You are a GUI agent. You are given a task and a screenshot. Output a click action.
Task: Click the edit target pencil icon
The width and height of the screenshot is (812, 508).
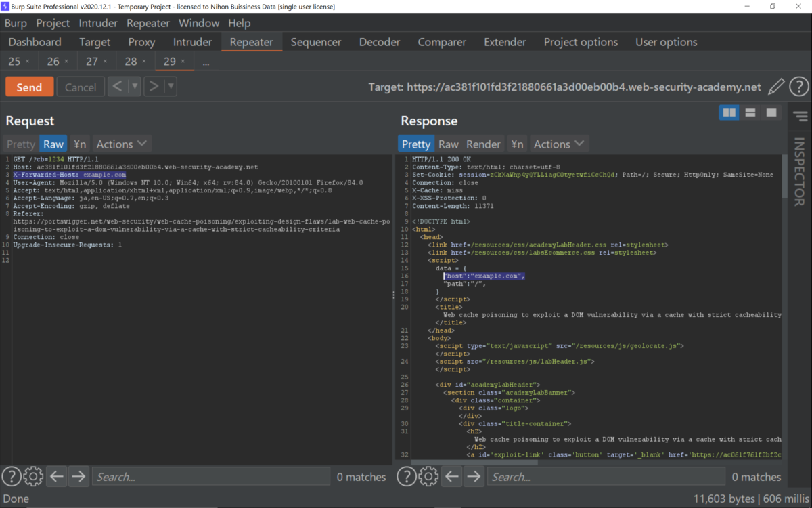(776, 87)
